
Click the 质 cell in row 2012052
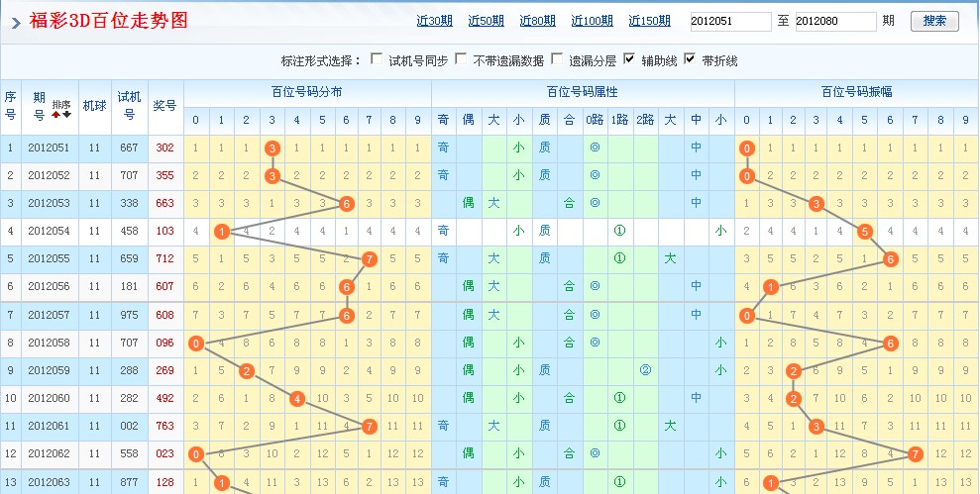(x=544, y=175)
